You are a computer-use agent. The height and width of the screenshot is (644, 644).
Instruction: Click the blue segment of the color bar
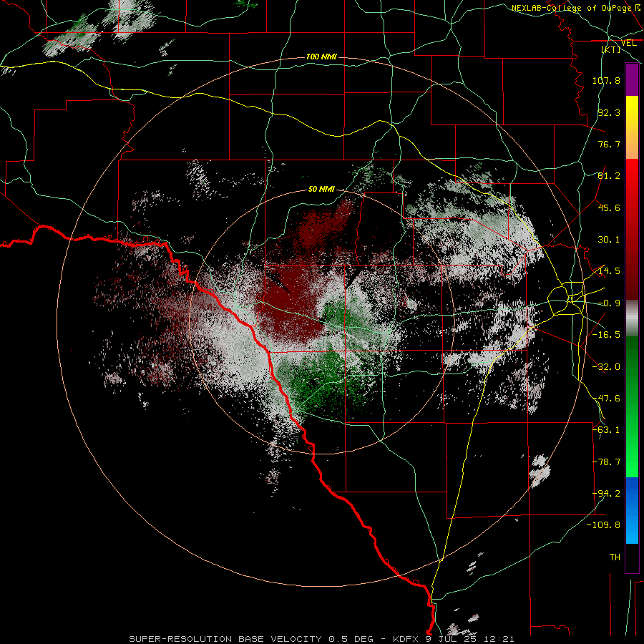[632, 510]
